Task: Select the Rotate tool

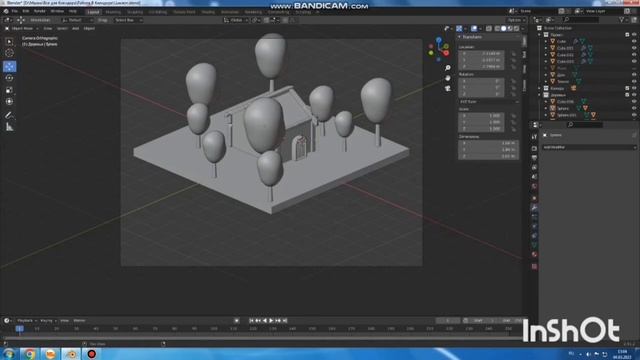Action: click(9, 78)
